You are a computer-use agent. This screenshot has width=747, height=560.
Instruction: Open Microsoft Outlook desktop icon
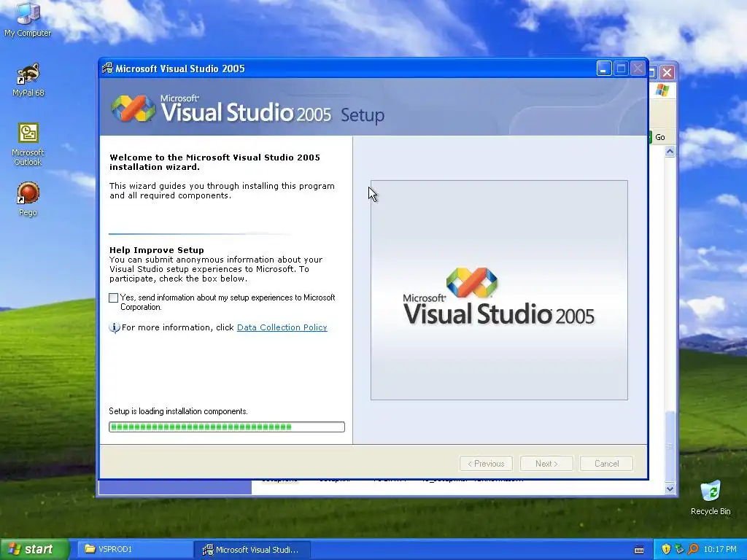click(28, 144)
